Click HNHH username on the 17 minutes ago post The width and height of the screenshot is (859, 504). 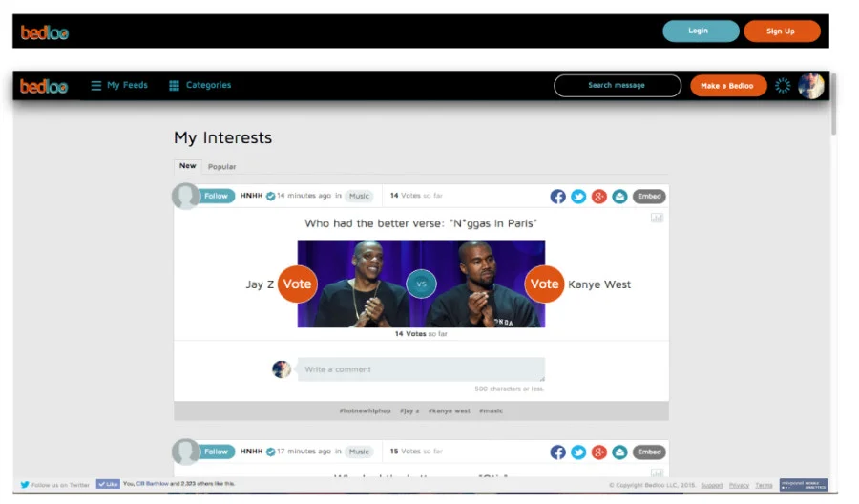tap(251, 451)
